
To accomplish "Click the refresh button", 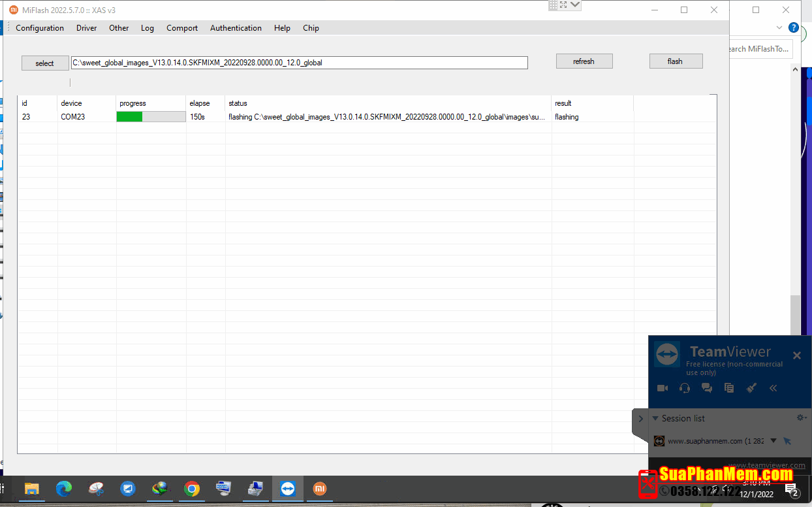I will (x=584, y=61).
